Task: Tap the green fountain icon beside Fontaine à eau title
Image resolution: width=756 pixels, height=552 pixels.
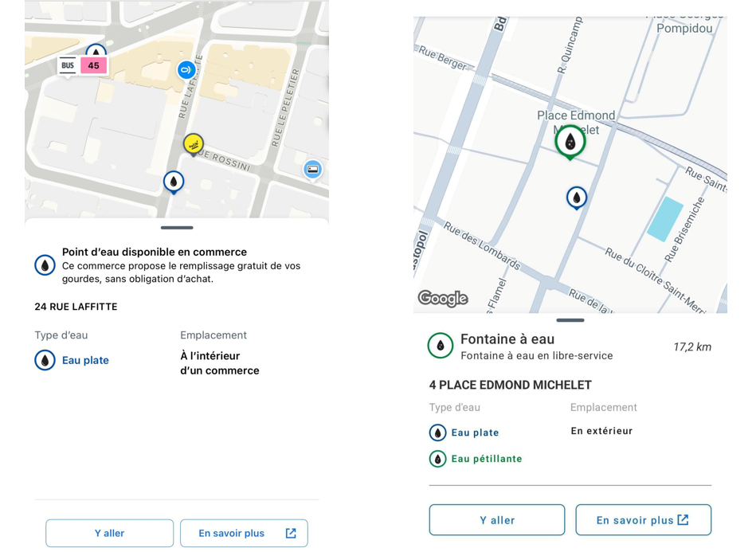Action: pyautogui.click(x=441, y=346)
